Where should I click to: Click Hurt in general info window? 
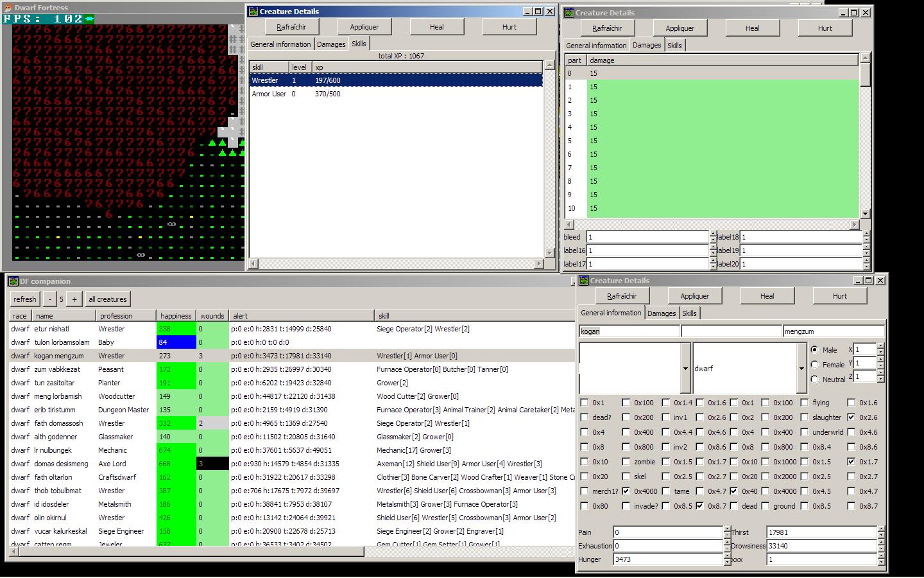coord(839,296)
